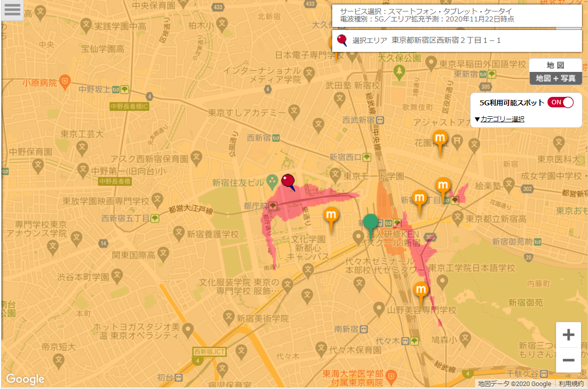
Task: Click the 東京モード学園 school icon
Action: pyautogui.click(x=335, y=175)
